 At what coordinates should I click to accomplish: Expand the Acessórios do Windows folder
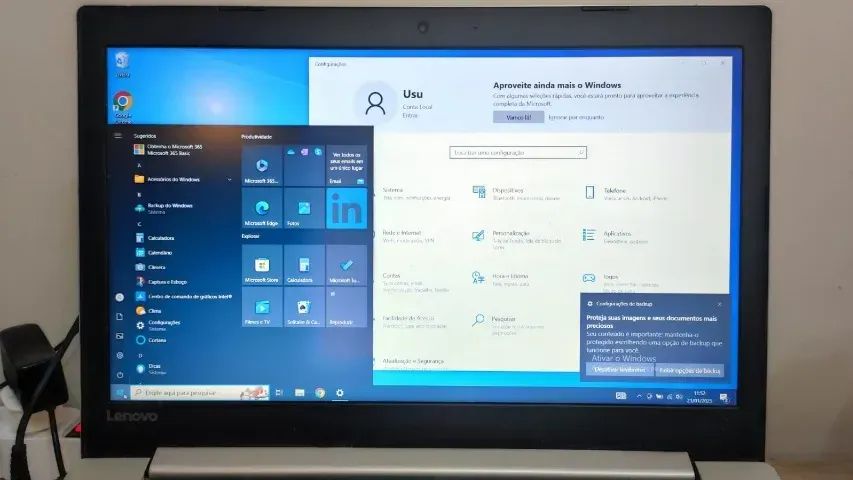(184, 179)
